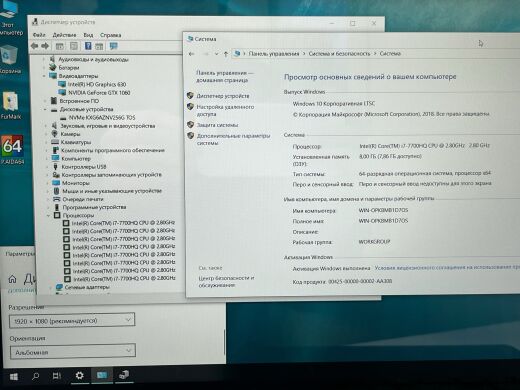Open the 'Действие' menu

64,35
